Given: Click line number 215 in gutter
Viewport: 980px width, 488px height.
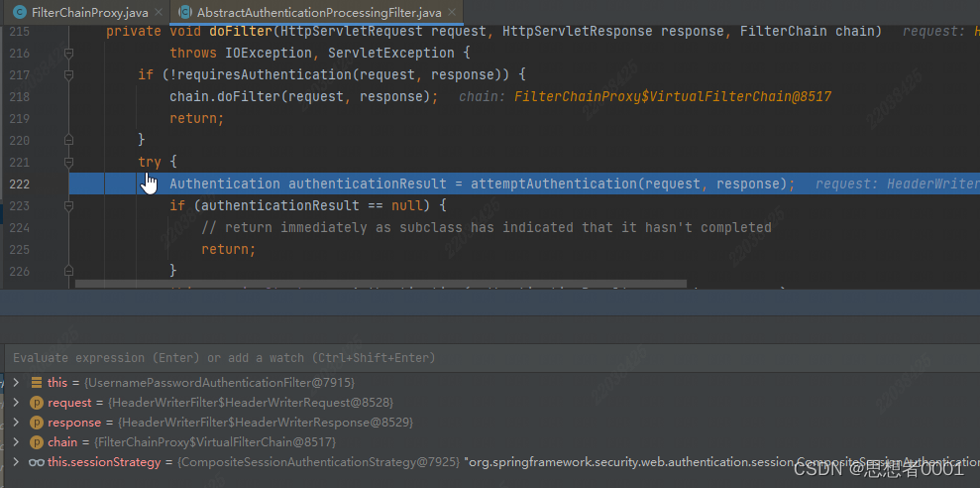Looking at the screenshot, I should (x=20, y=32).
